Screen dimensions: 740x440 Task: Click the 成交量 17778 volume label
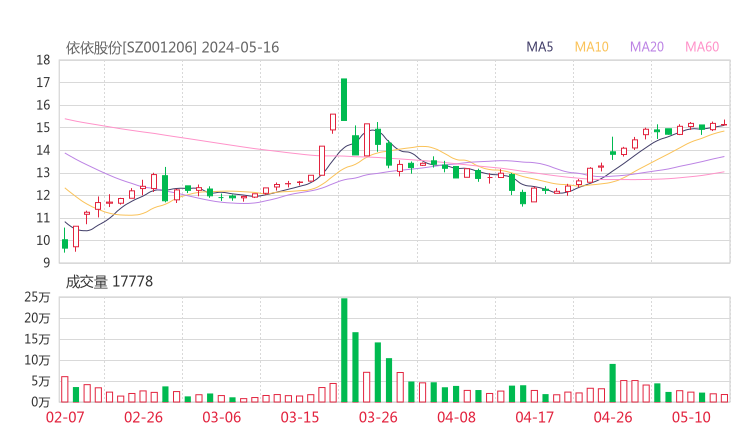coord(109,282)
